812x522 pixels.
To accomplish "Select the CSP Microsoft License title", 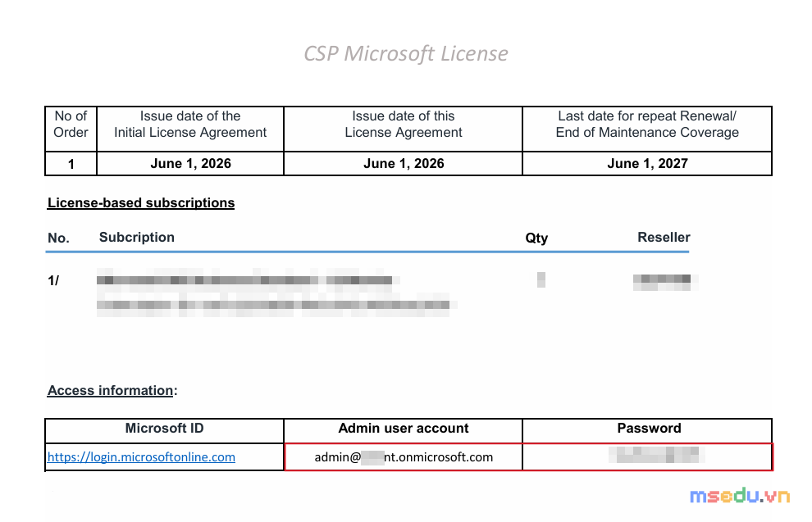I will tap(405, 54).
